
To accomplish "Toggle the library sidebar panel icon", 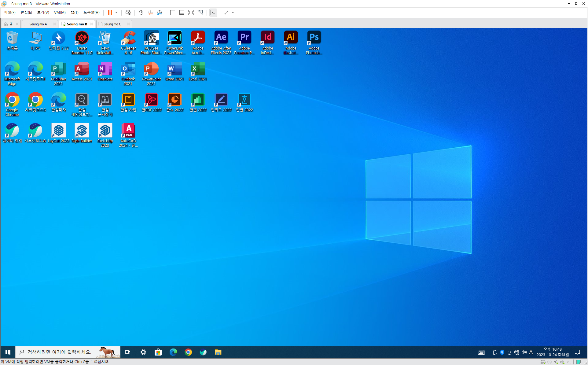I will click(x=173, y=13).
